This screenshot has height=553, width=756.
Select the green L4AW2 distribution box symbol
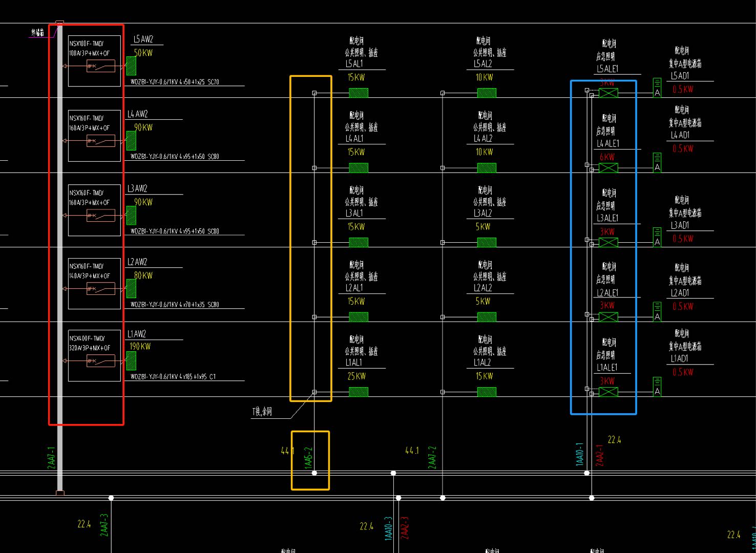pyautogui.click(x=131, y=141)
